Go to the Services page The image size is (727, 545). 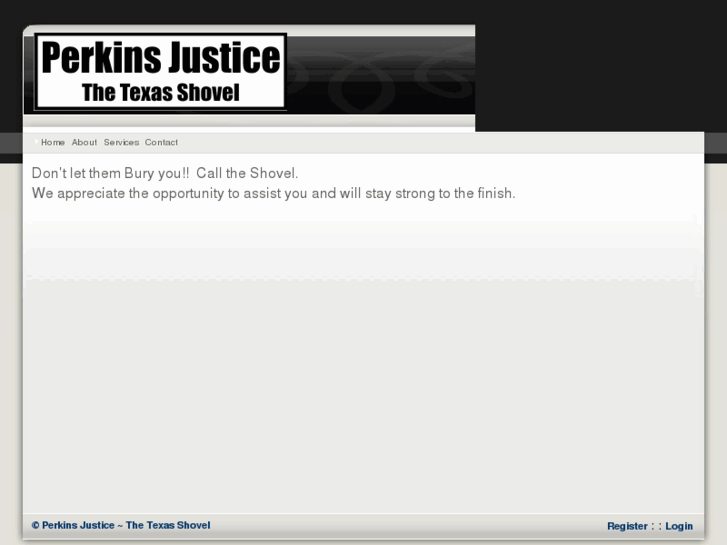[x=121, y=142]
